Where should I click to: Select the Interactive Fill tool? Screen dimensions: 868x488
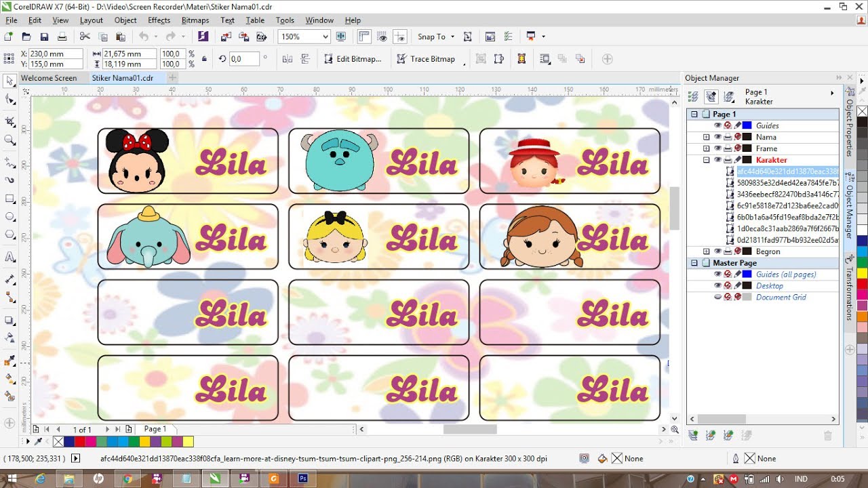click(x=9, y=378)
